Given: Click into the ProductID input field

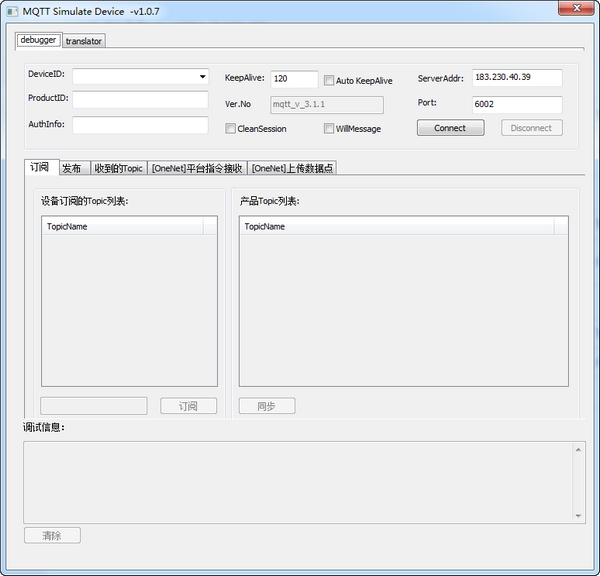Looking at the screenshot, I should 139,99.
